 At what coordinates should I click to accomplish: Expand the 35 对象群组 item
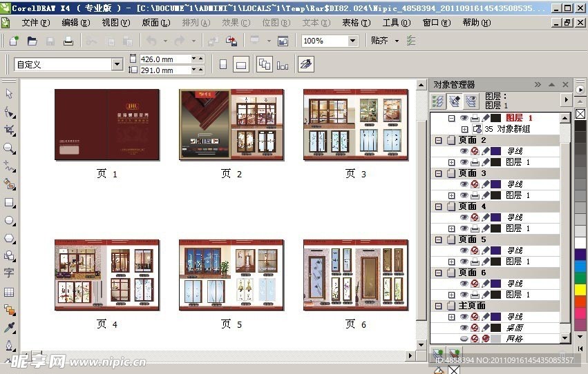click(464, 129)
